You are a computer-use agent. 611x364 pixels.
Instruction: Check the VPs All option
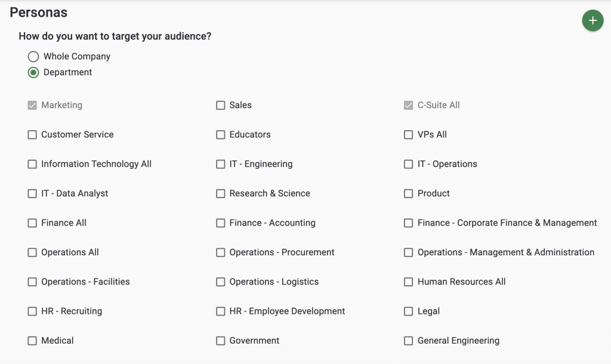click(408, 135)
